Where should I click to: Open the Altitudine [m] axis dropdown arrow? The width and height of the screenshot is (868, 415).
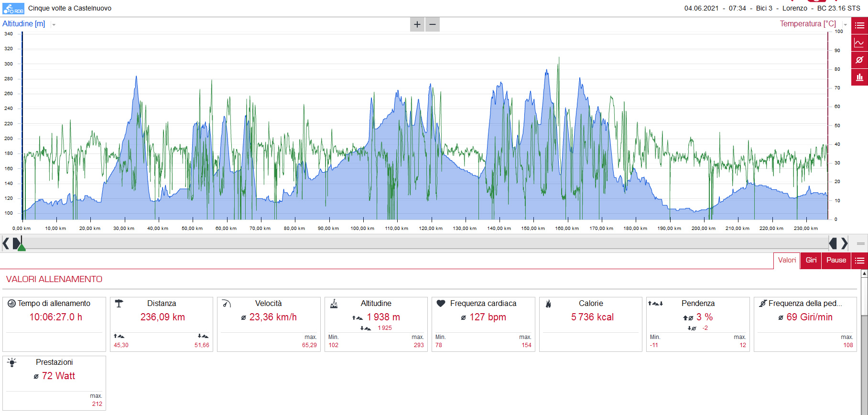click(54, 25)
